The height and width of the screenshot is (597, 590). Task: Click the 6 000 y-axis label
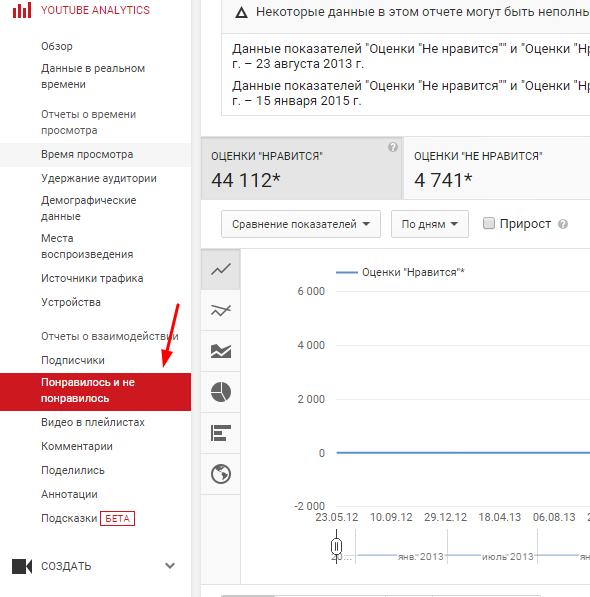coord(311,291)
